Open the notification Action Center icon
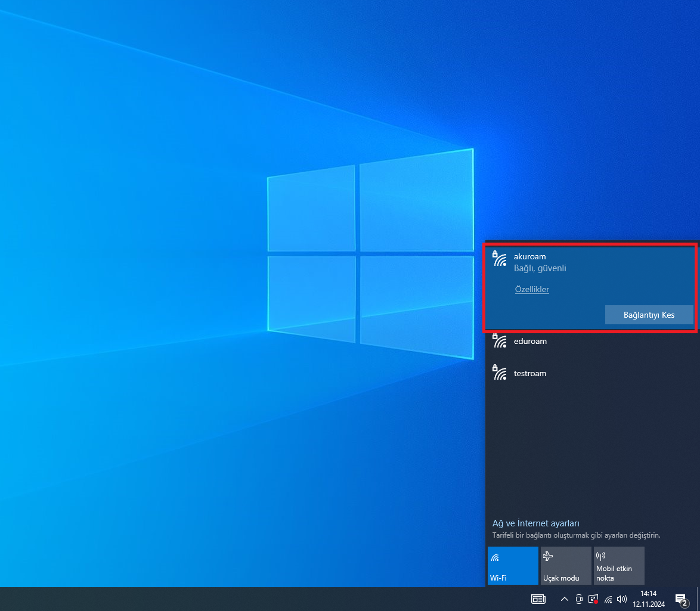 pos(681,599)
